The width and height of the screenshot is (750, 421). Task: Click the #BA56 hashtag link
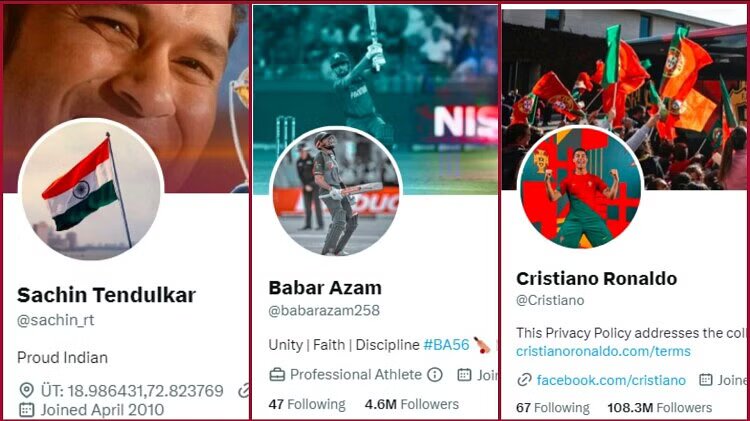coord(446,345)
